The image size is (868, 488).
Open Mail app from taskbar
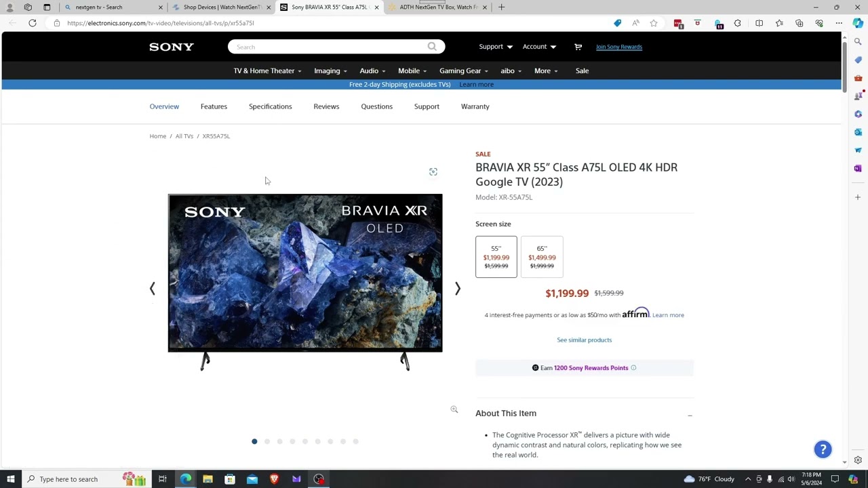pyautogui.click(x=252, y=479)
